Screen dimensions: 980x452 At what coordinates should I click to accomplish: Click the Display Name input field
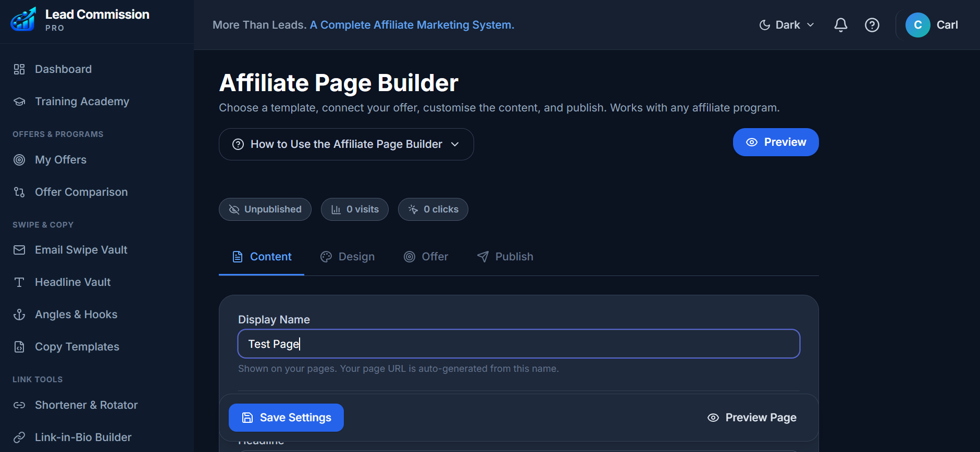[519, 344]
